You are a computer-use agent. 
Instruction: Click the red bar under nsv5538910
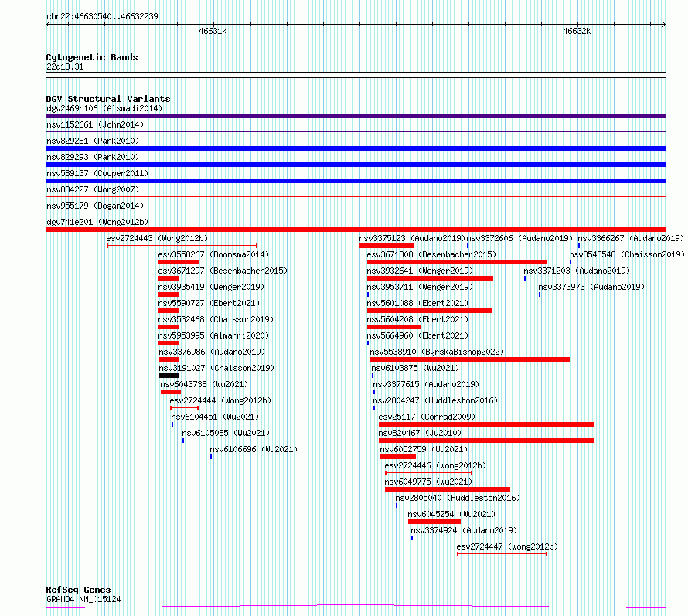pyautogui.click(x=470, y=359)
